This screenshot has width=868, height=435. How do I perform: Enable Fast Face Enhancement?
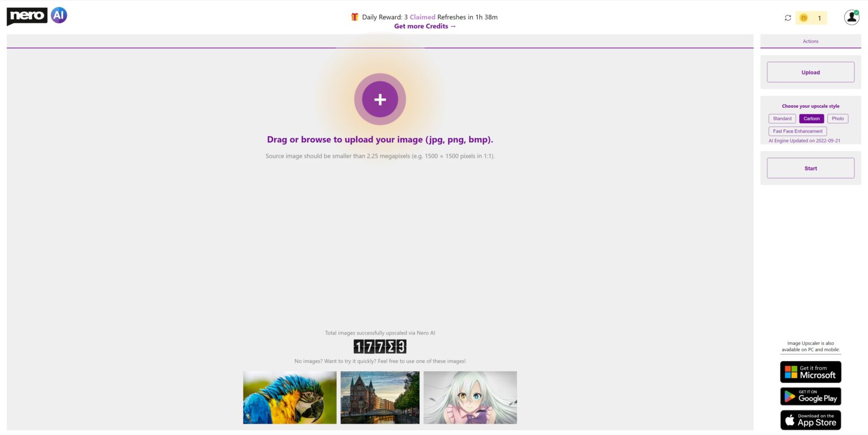797,130
